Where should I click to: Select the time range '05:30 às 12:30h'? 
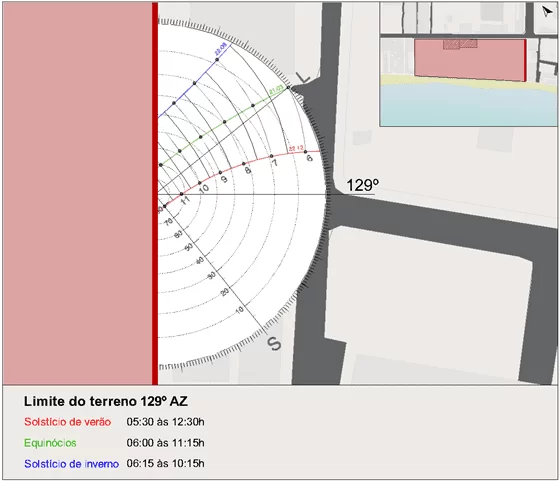165,422
